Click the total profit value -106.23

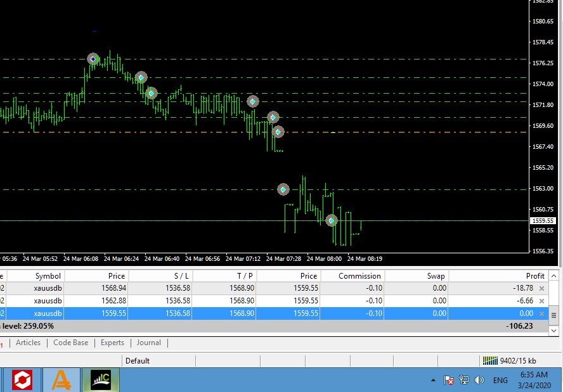point(519,326)
